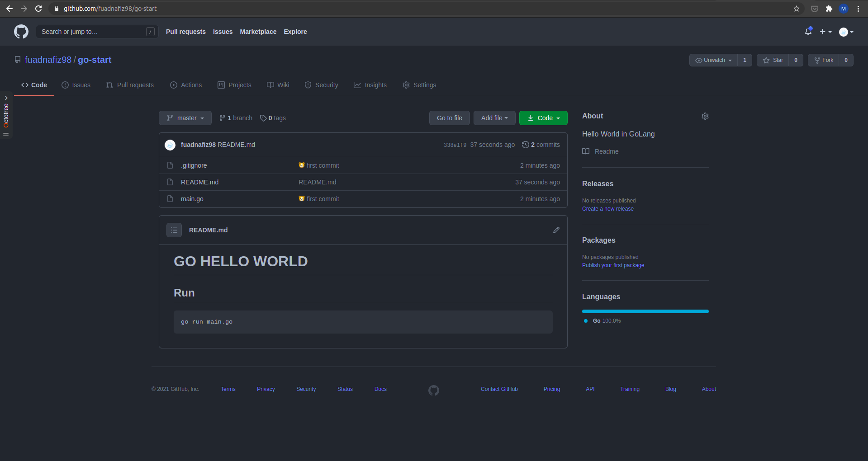Click the Go to file button
Screen dimensions: 868x461
[450, 118]
